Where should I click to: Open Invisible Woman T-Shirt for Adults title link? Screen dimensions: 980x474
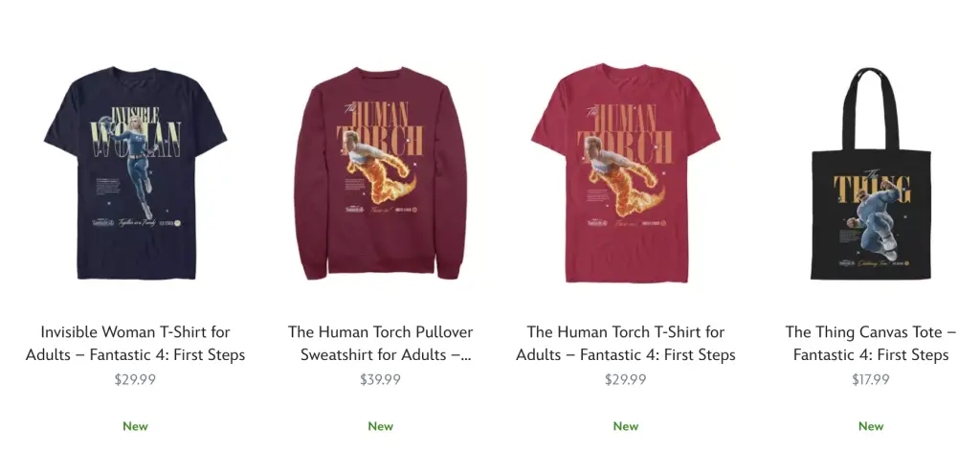(x=135, y=344)
